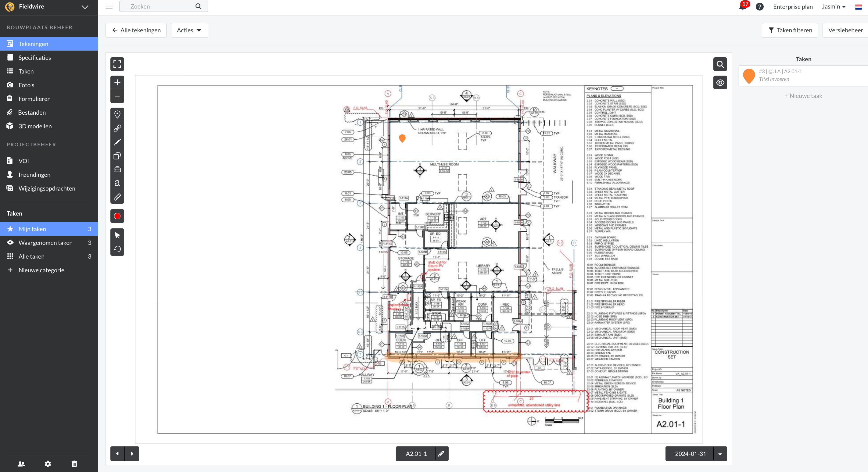This screenshot has height=472, width=868.
Task: Open Tekeningen in sidebar
Action: pos(49,44)
